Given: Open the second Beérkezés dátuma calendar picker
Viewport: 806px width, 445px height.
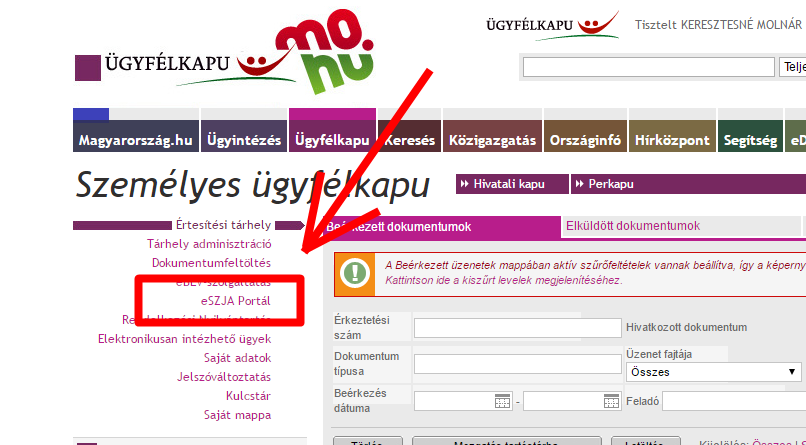Looking at the screenshot, I should point(611,401).
